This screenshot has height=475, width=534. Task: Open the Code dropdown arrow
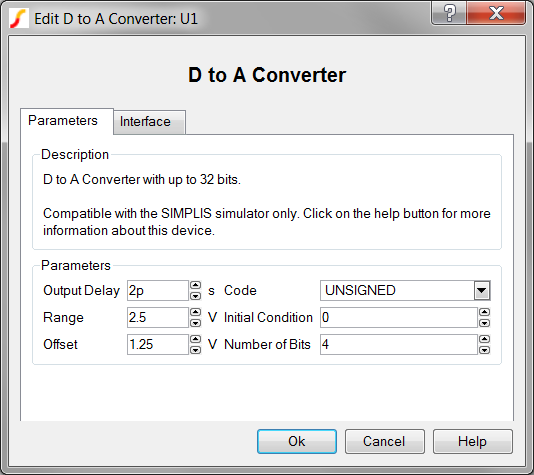(482, 290)
